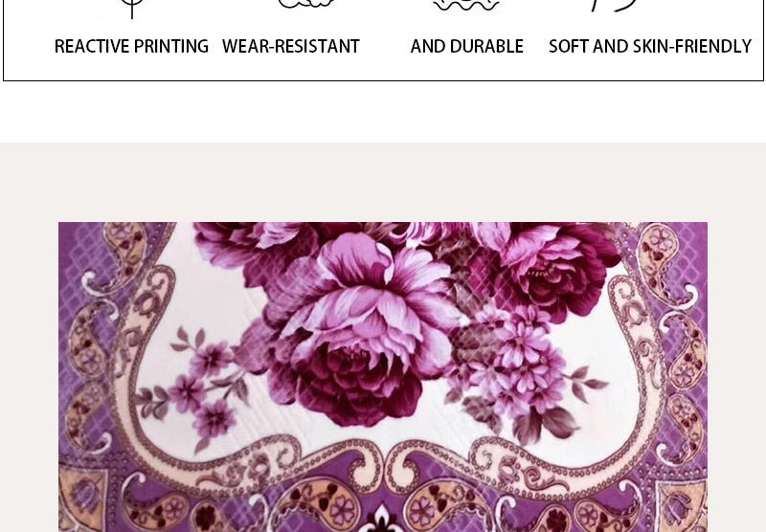Click the fleur-de-lis ornament at bottom center
This screenshot has width=766, height=532.
pyautogui.click(x=382, y=520)
